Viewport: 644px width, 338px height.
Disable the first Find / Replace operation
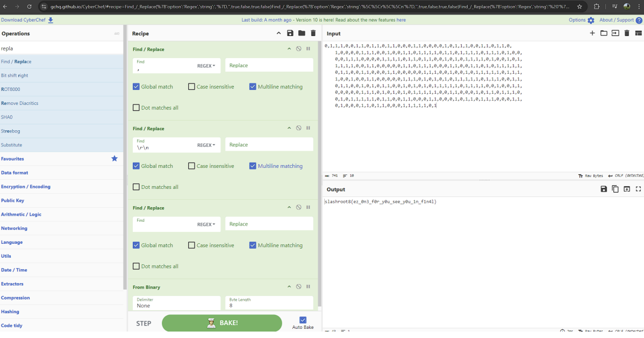pos(298,48)
